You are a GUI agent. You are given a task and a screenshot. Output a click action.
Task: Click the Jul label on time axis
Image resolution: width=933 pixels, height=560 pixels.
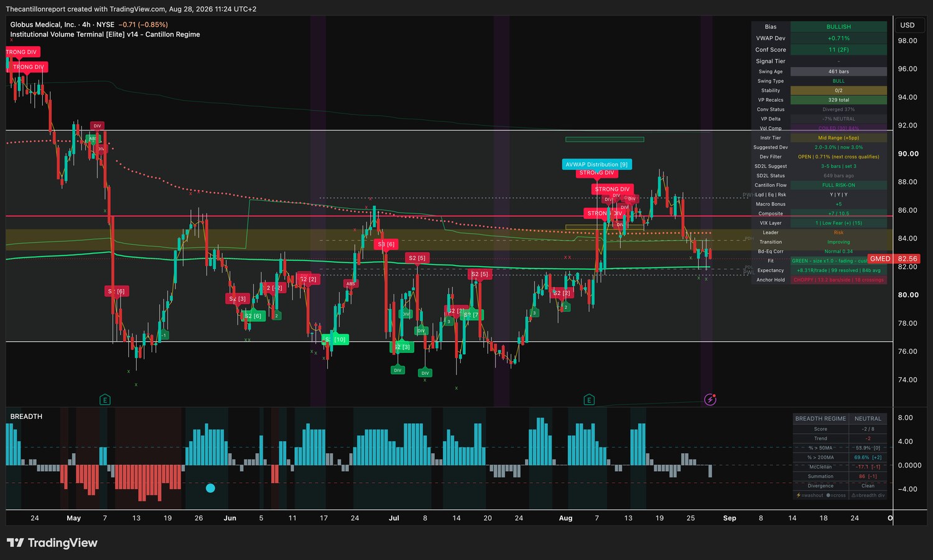pos(394,518)
